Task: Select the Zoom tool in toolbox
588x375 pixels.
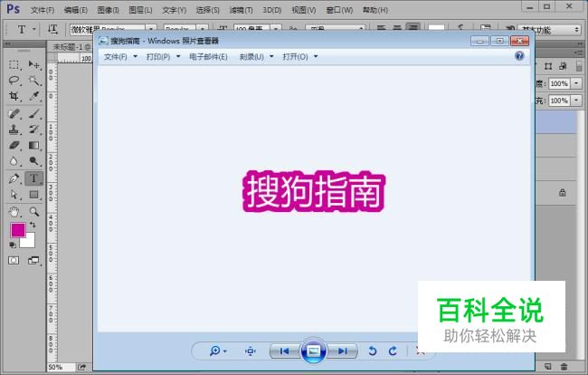Action: pos(34,212)
